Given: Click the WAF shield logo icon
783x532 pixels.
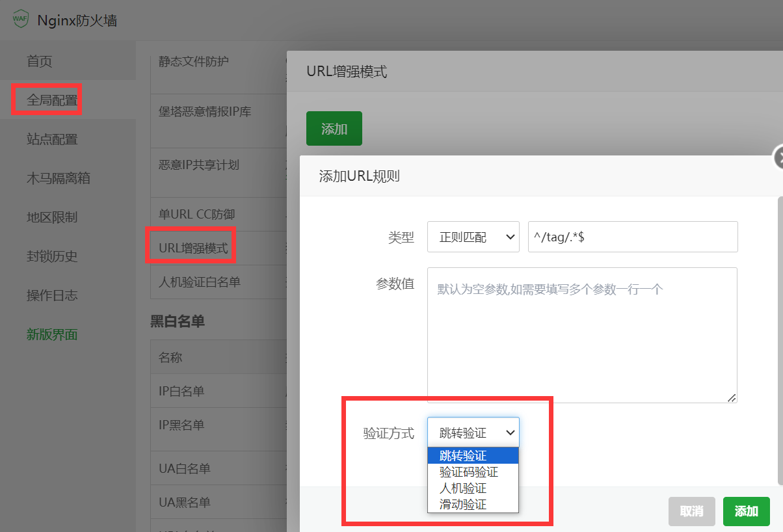Looking at the screenshot, I should (21, 20).
